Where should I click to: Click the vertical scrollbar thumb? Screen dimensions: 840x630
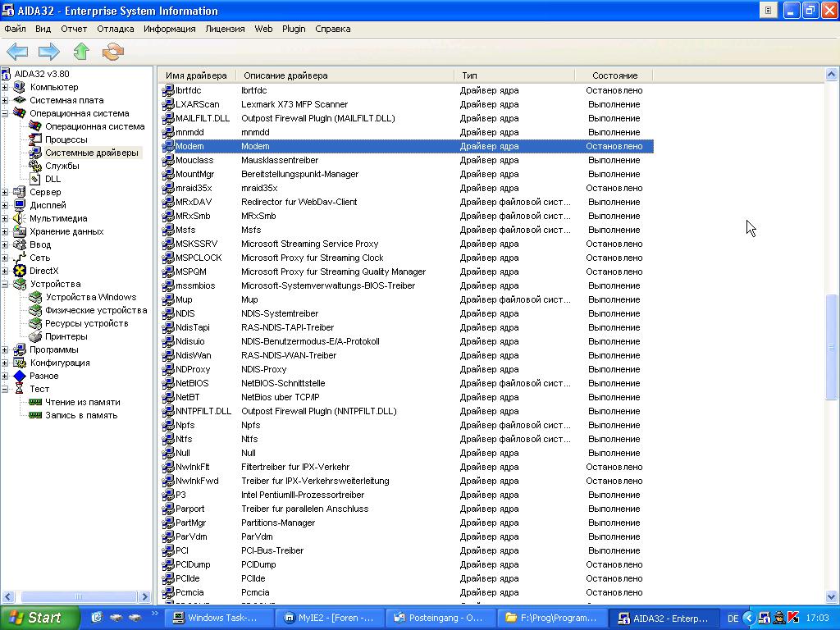coord(831,347)
